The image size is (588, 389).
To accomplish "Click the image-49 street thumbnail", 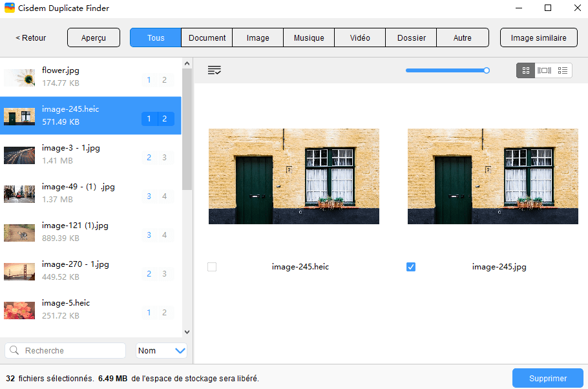I will (19, 194).
